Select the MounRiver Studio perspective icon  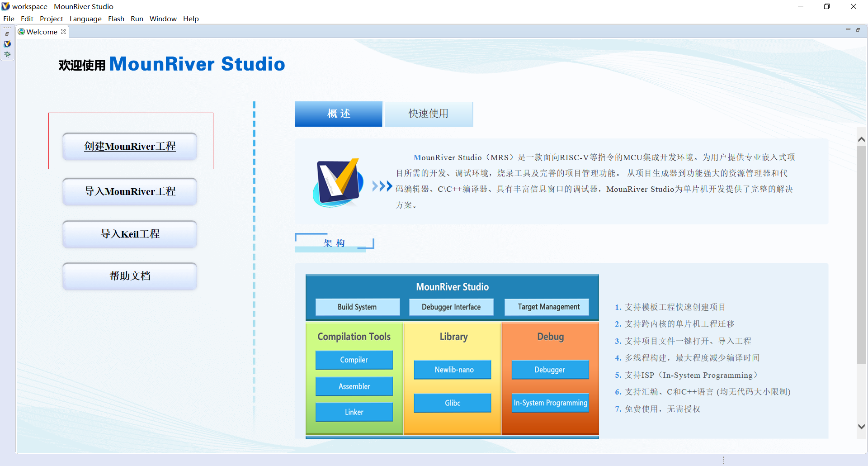(x=7, y=44)
